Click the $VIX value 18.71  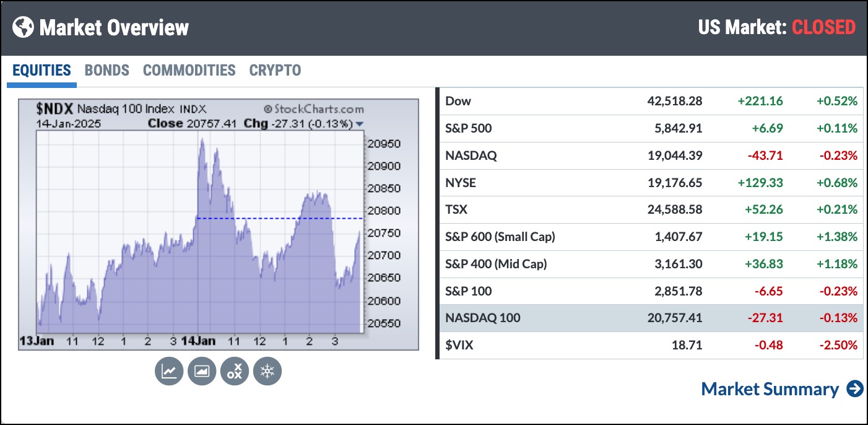click(687, 345)
